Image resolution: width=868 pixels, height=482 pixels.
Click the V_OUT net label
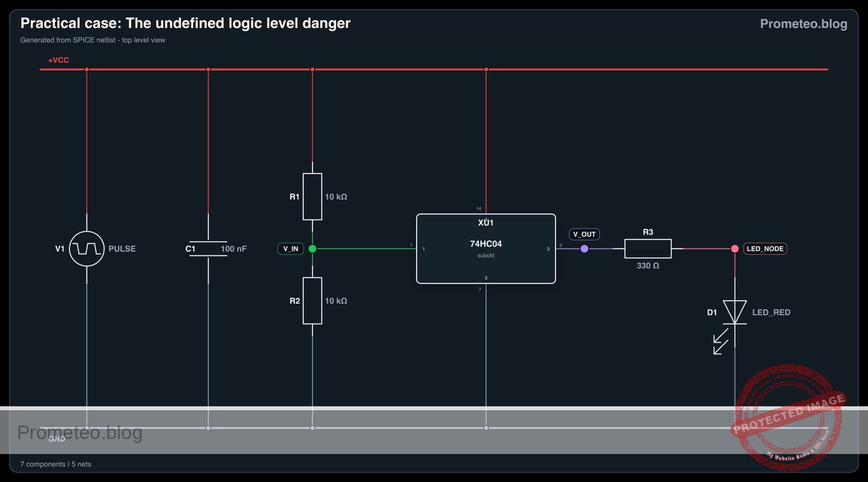584,234
